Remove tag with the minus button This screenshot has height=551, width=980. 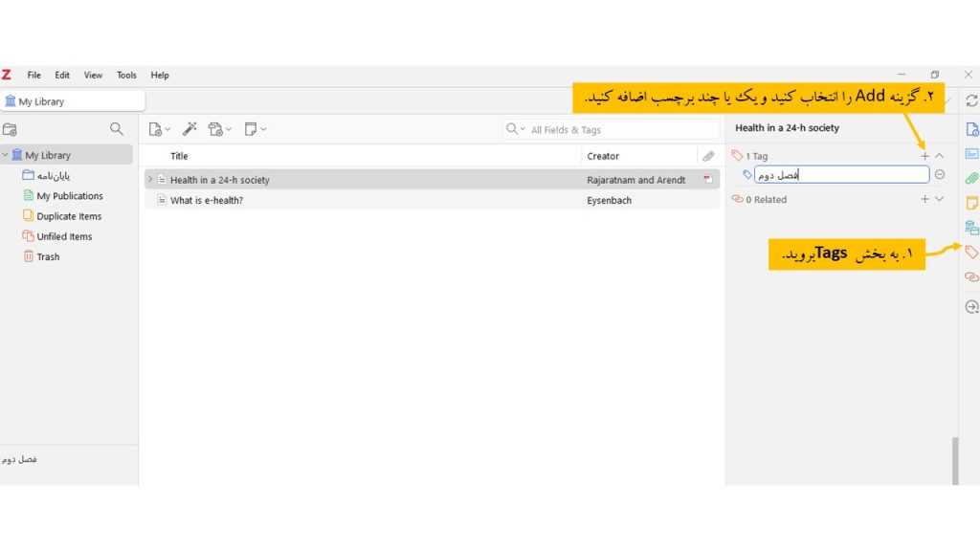[x=939, y=174]
